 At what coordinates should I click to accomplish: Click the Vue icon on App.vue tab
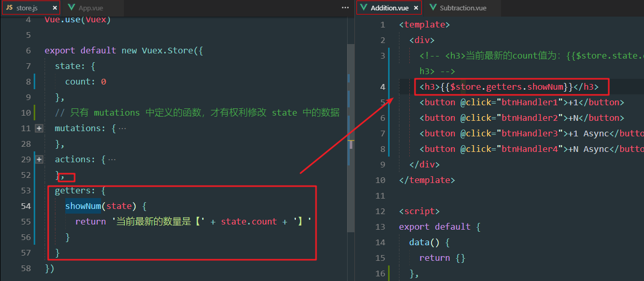tap(71, 8)
